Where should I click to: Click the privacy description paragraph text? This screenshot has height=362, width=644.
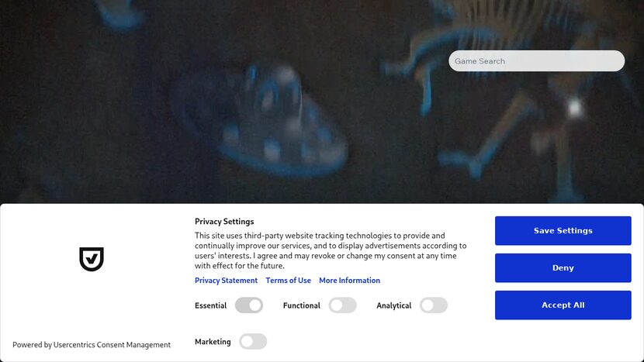(x=331, y=251)
